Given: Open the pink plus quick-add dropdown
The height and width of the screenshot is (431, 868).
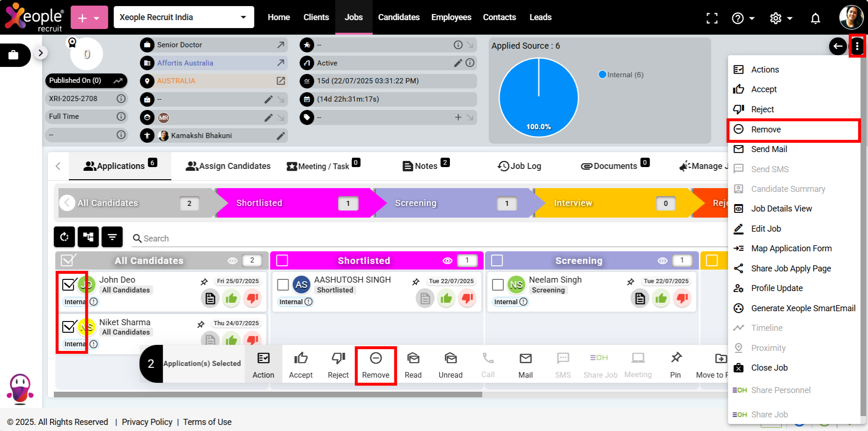Looking at the screenshot, I should pyautogui.click(x=89, y=18).
